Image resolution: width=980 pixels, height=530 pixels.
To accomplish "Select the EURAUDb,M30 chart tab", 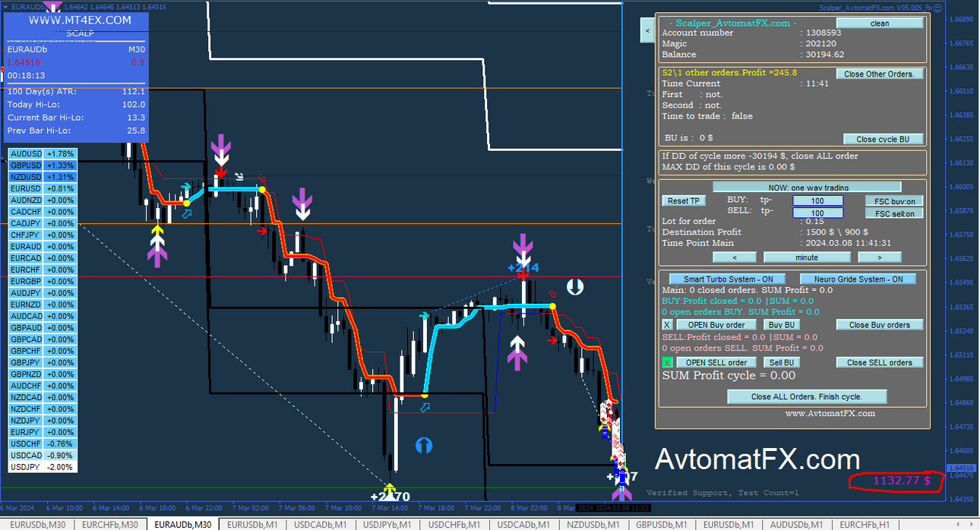I will pos(183,525).
